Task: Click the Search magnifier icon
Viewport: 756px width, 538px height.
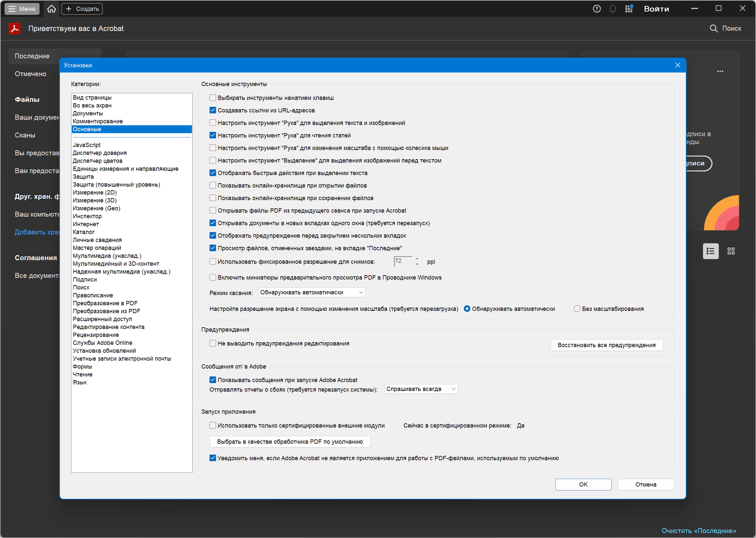Action: pyautogui.click(x=714, y=28)
